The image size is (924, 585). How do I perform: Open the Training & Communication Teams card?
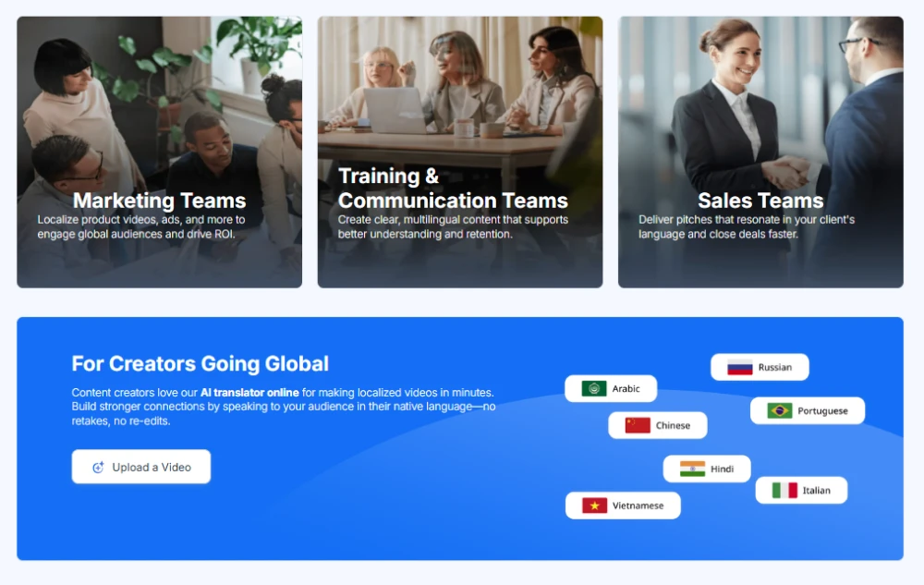click(459, 152)
